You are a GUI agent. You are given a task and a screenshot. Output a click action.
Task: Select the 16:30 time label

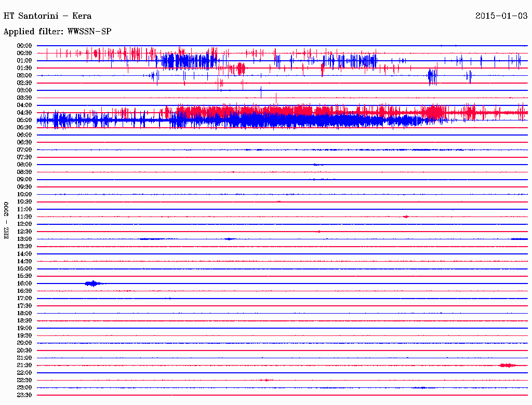pyautogui.click(x=24, y=291)
